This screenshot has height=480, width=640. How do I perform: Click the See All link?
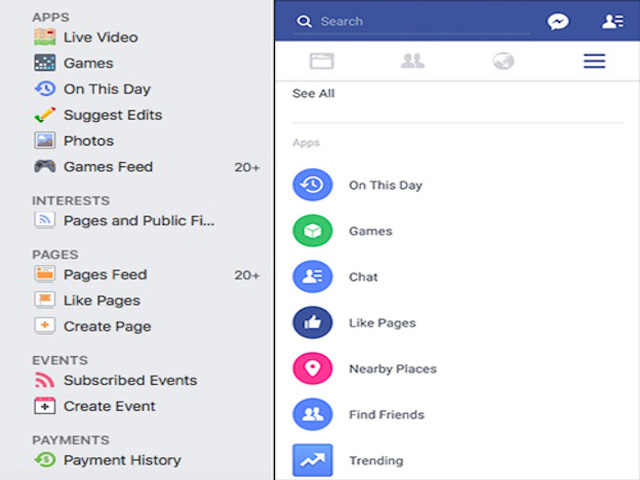[313, 93]
